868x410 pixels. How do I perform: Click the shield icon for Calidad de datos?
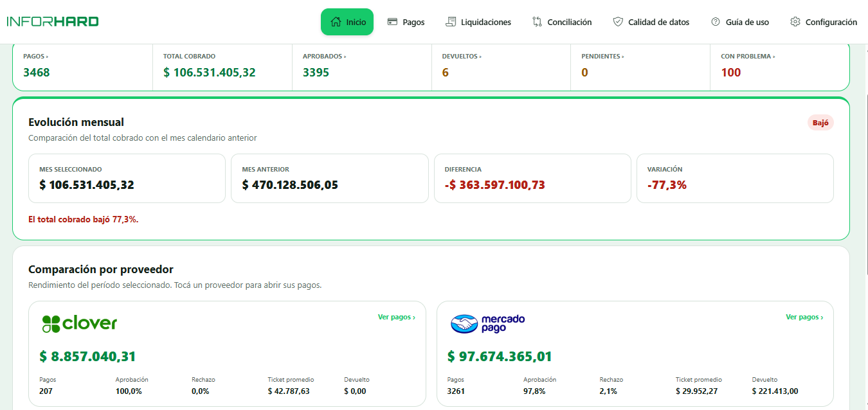point(618,22)
